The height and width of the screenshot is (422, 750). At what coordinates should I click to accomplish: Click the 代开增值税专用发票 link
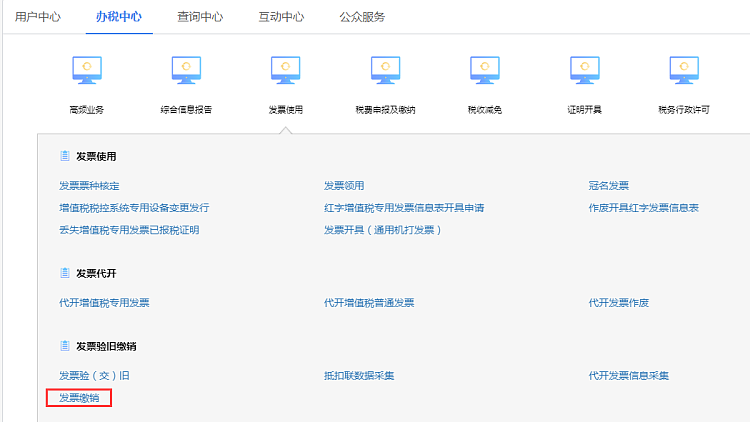pos(104,303)
